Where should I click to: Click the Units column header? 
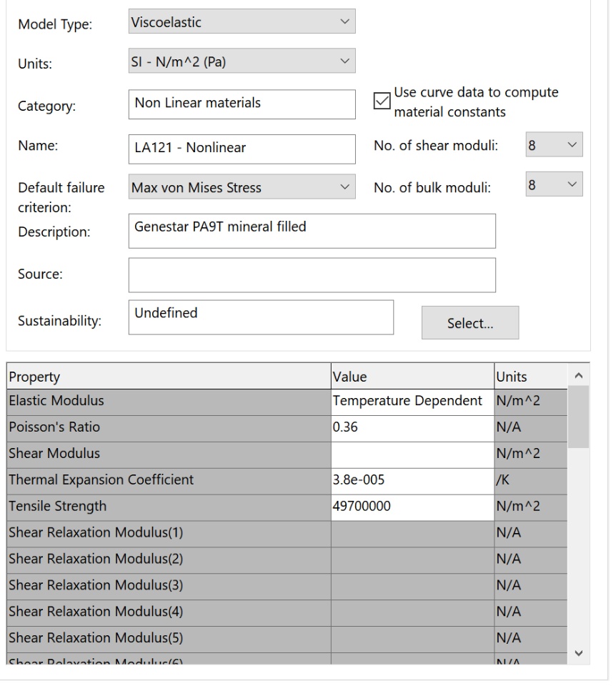pyautogui.click(x=531, y=377)
